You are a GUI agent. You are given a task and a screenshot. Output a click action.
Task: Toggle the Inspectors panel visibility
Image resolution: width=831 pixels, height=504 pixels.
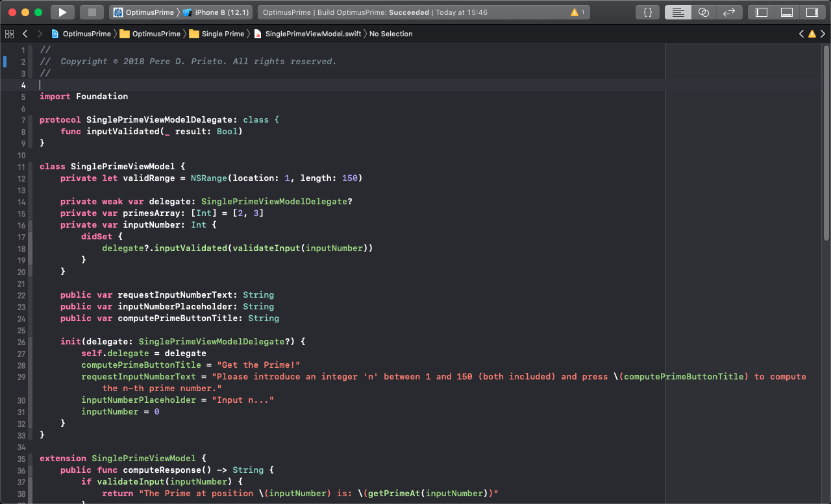point(810,11)
